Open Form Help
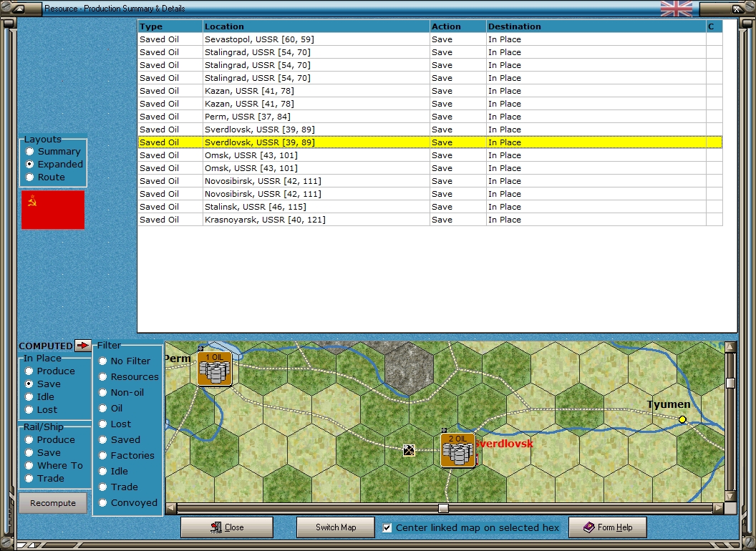 608,527
